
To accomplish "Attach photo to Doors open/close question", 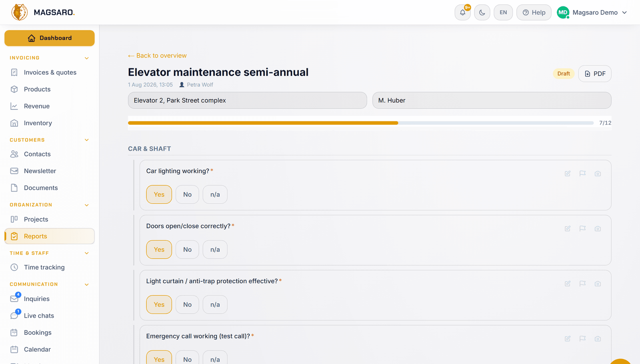I will 598,229.
